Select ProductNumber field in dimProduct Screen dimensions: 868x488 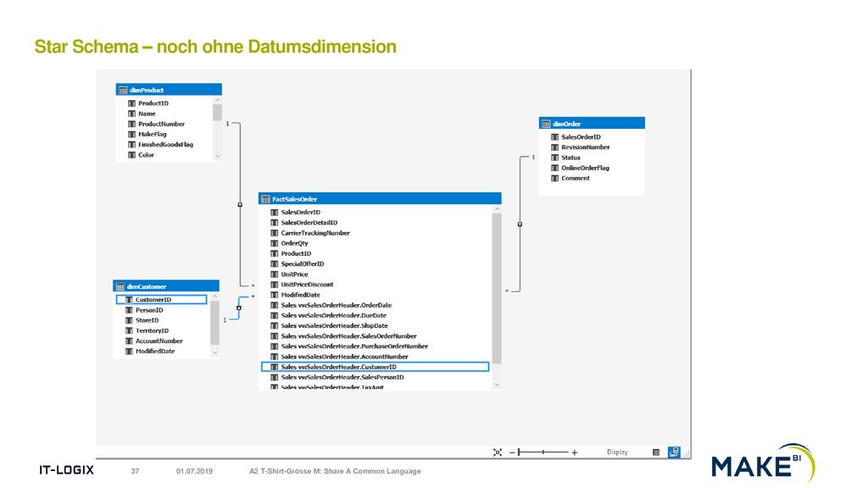[161, 124]
